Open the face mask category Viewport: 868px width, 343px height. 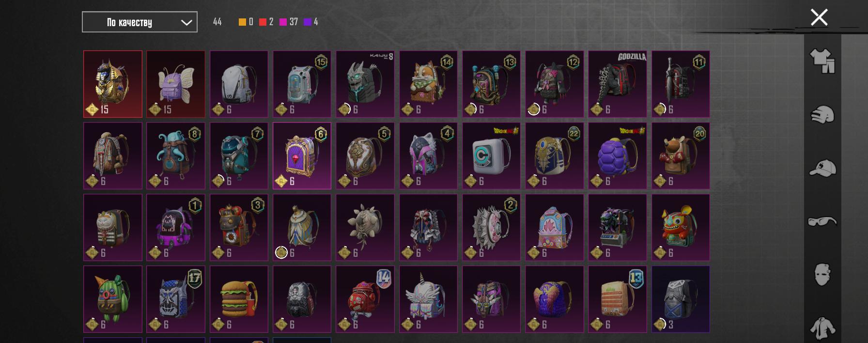(x=822, y=275)
